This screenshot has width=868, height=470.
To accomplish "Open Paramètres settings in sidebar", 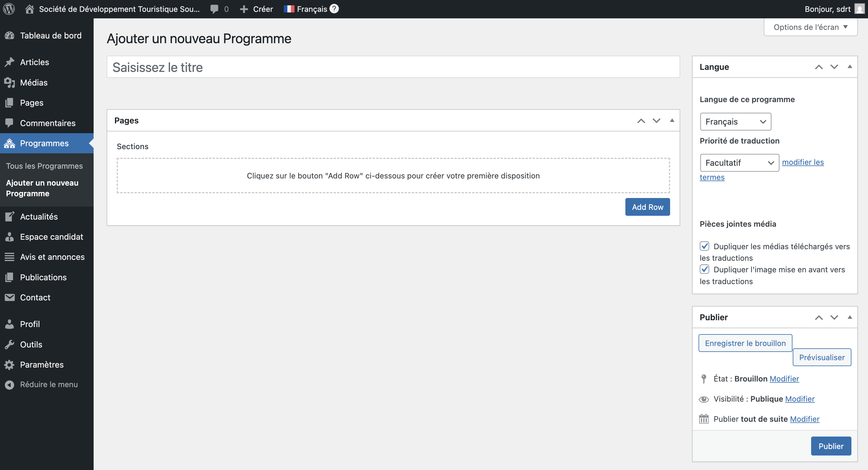I will coord(41,365).
